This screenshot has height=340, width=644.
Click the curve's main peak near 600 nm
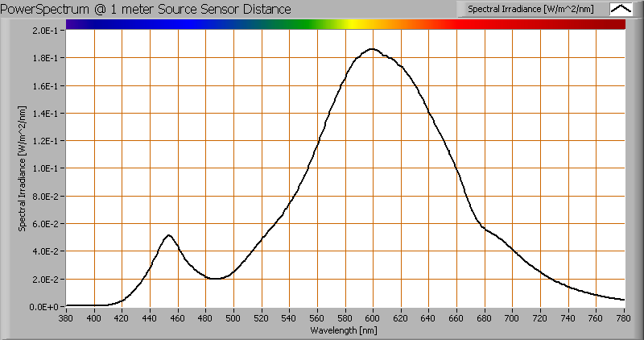click(x=372, y=49)
